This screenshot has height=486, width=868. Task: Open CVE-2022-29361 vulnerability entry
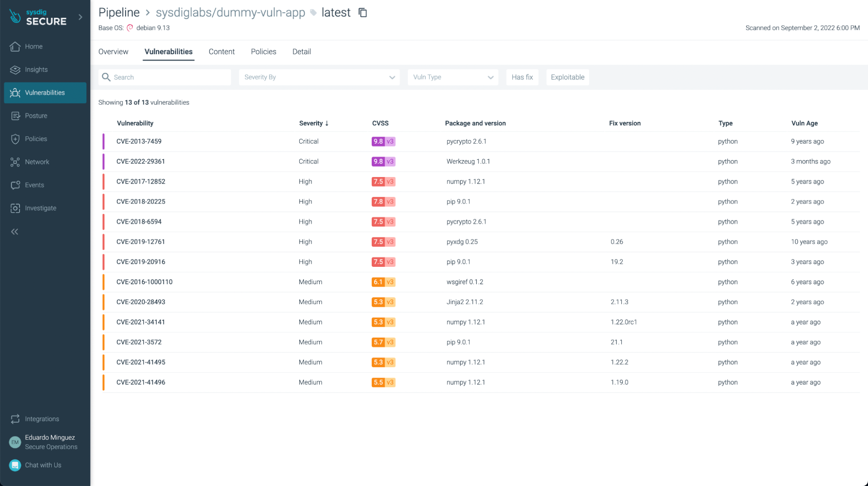point(141,161)
